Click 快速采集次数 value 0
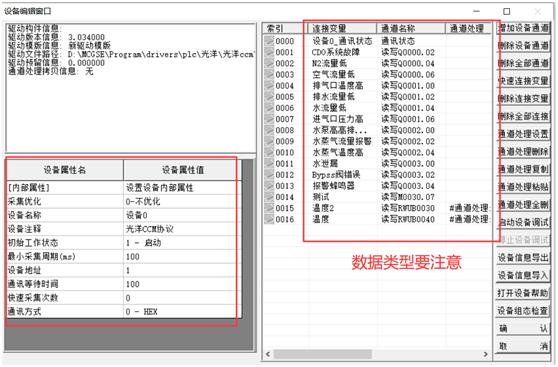Screen dimensions: 558x367 (x=182, y=298)
